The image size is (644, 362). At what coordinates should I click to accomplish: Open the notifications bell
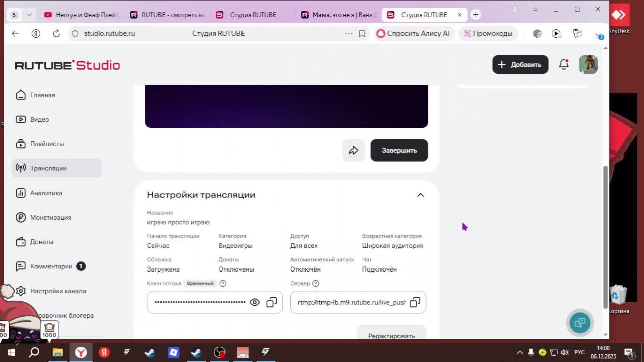[564, 64]
